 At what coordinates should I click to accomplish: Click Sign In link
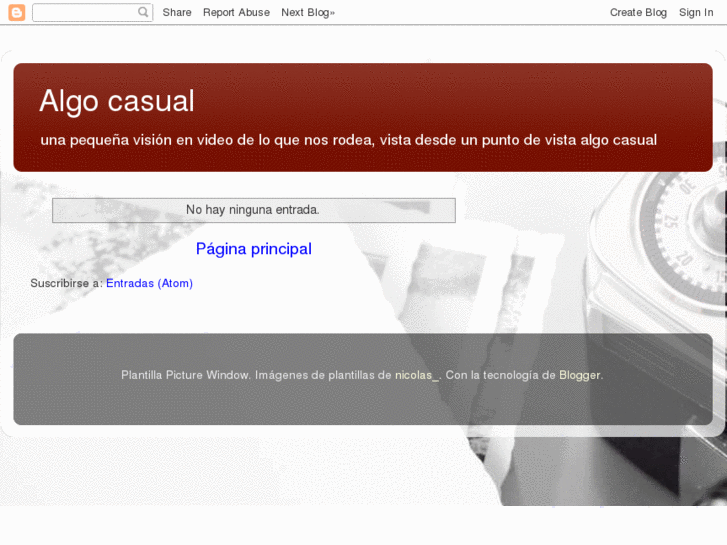(695, 13)
